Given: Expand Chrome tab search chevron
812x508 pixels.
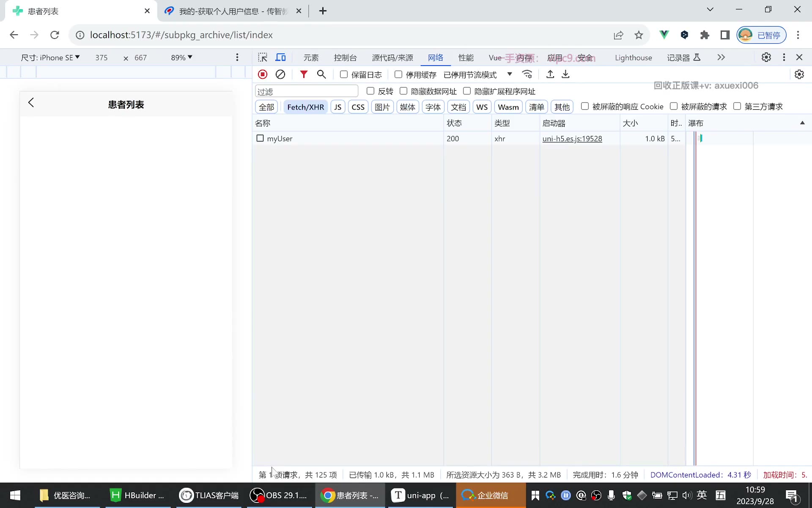Looking at the screenshot, I should [x=710, y=9].
